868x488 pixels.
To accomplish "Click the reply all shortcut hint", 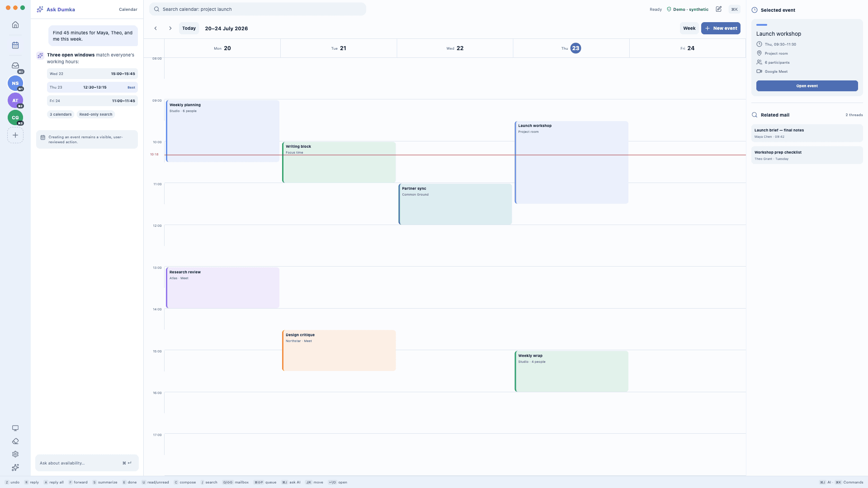I will 54,483.
